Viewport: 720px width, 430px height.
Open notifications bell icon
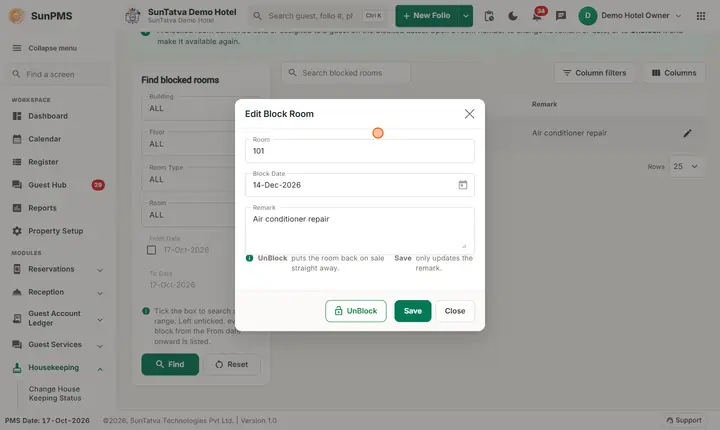(x=537, y=16)
